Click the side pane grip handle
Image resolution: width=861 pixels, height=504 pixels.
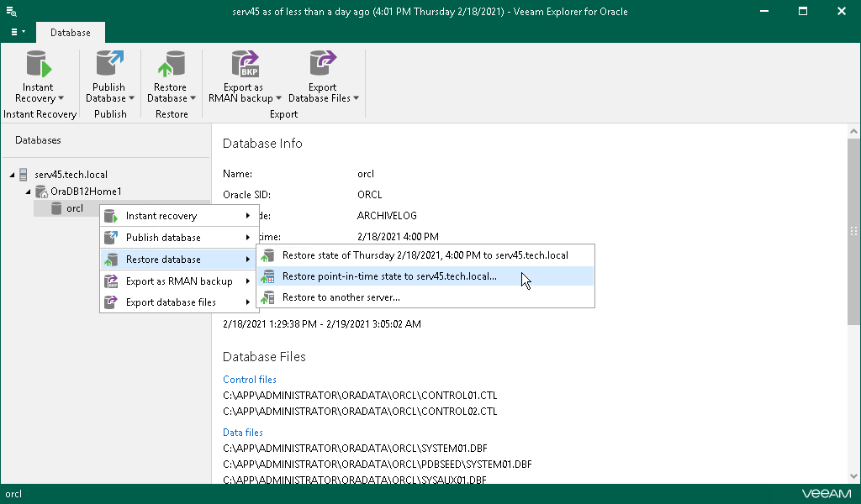coord(853,231)
